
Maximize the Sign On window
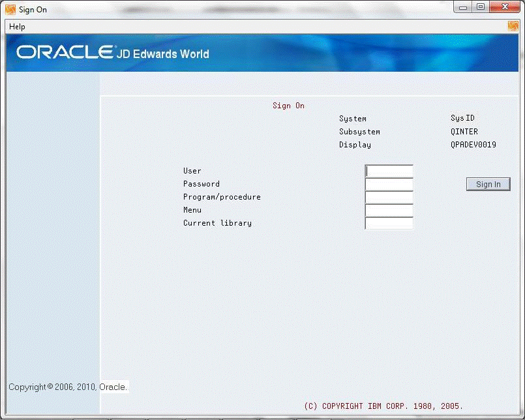[x=481, y=7]
